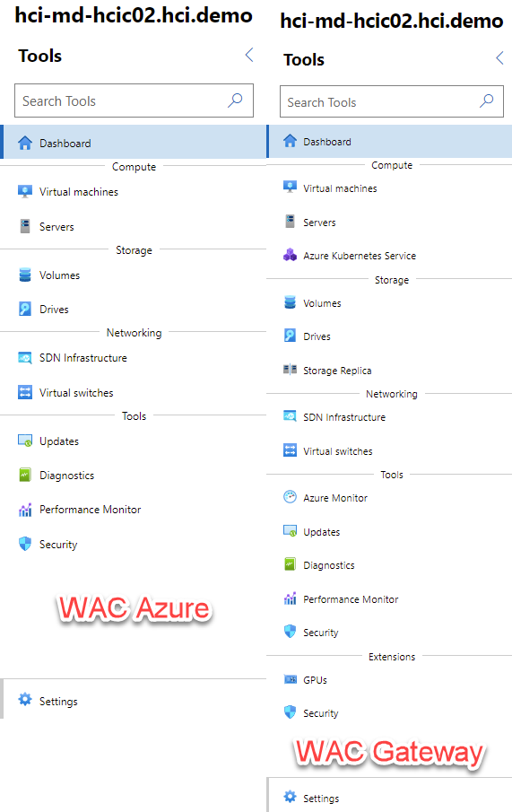The height and width of the screenshot is (812, 512).
Task: Click Performance Monitor icon in WAC Azure panel
Action: (25, 510)
